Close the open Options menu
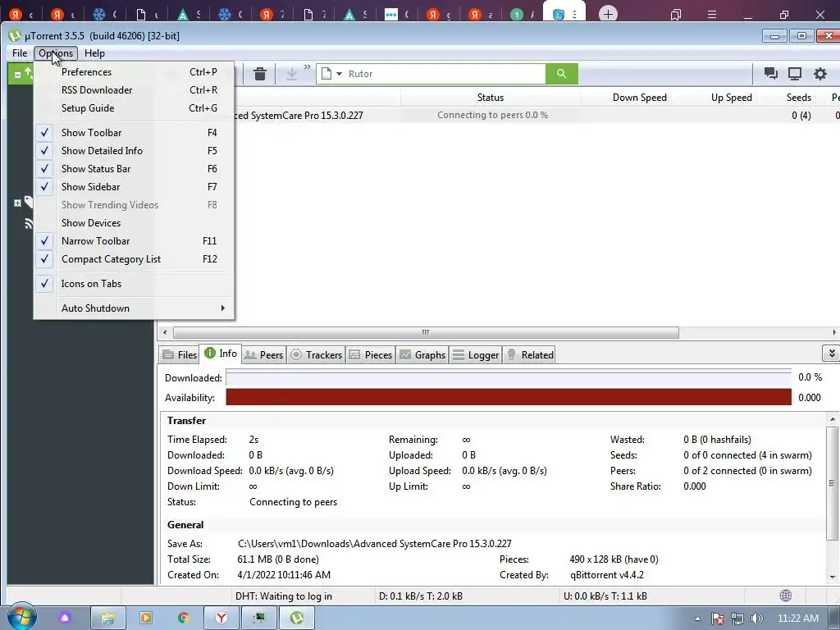The image size is (840, 630). (x=56, y=53)
